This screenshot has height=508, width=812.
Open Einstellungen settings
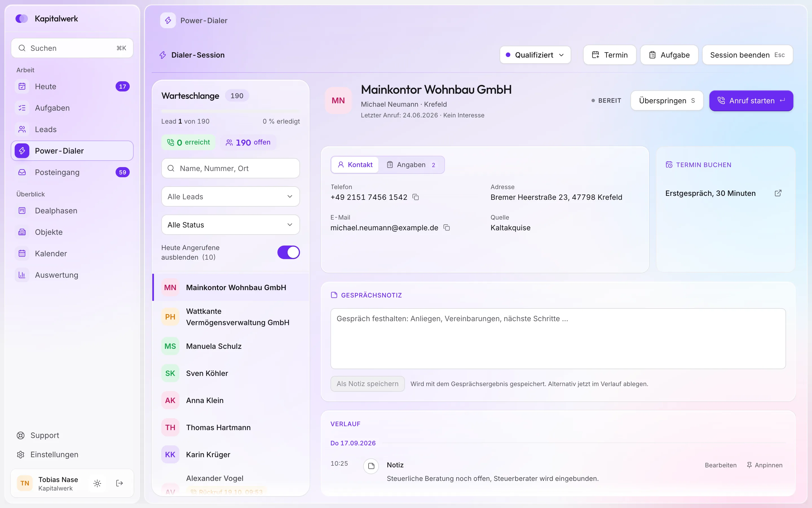[72, 455]
